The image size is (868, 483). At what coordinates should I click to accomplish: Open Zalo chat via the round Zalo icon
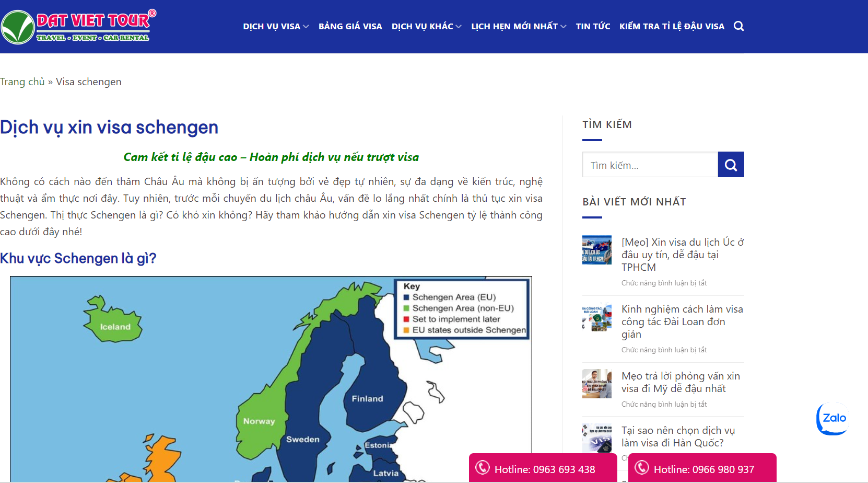832,418
